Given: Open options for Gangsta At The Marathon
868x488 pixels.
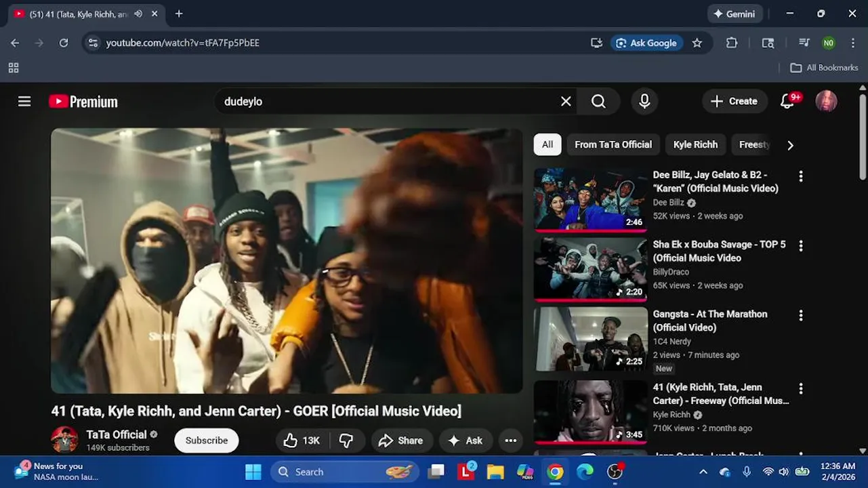Looking at the screenshot, I should (x=801, y=316).
